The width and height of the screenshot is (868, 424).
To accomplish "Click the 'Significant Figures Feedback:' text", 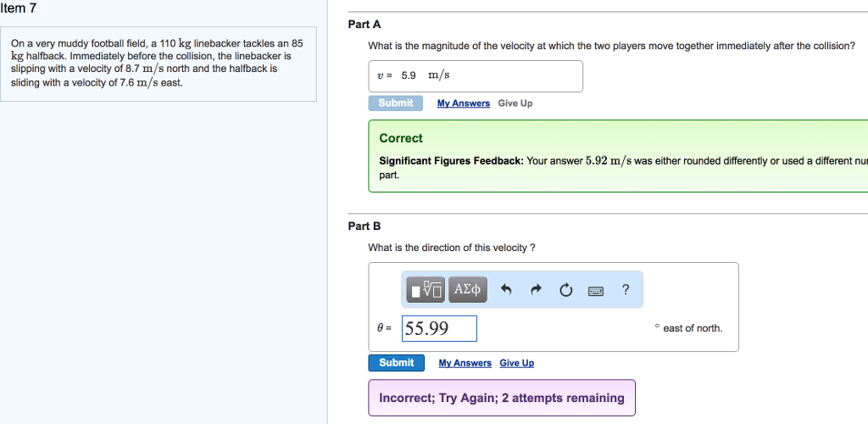I will click(451, 161).
